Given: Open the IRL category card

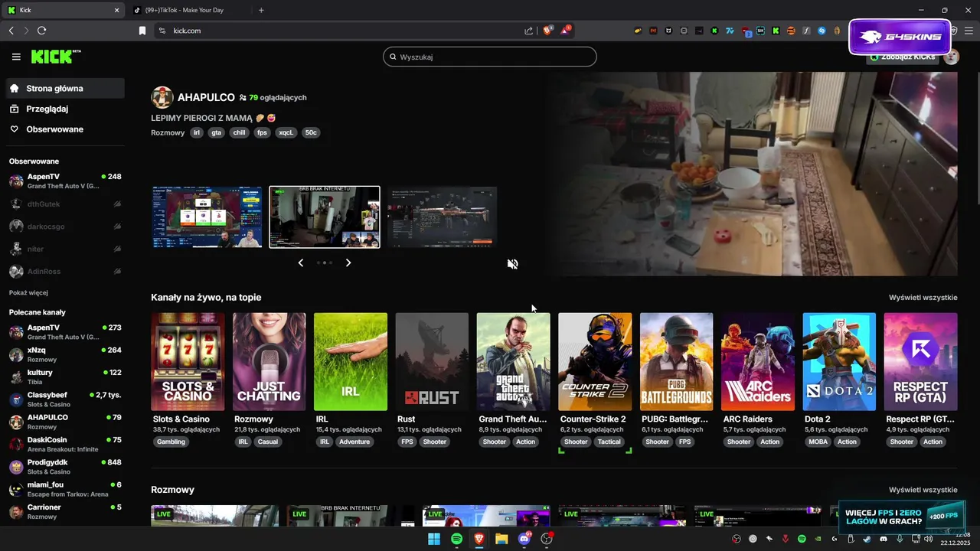Looking at the screenshot, I should 351,362.
